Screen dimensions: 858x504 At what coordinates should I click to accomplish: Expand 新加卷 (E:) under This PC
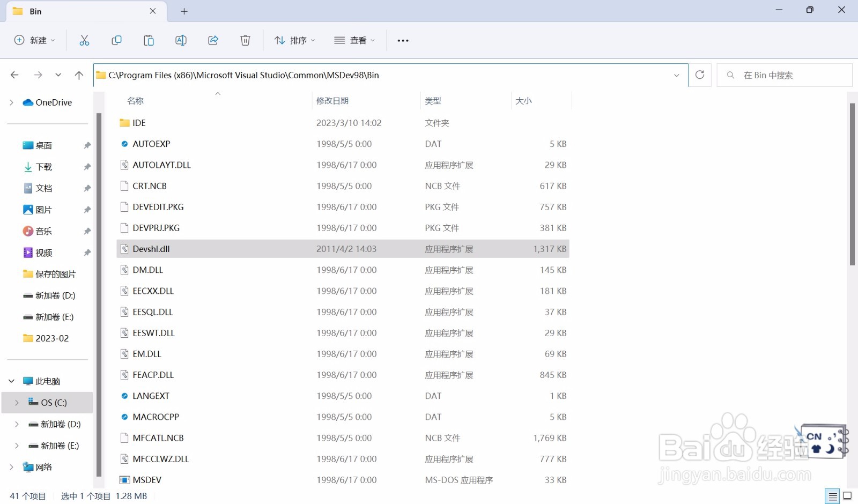coord(17,446)
